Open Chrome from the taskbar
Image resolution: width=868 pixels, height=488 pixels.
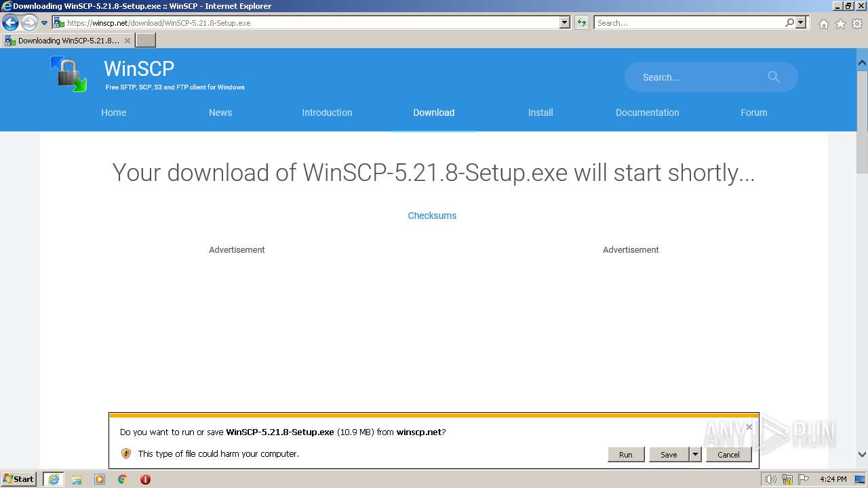click(123, 479)
